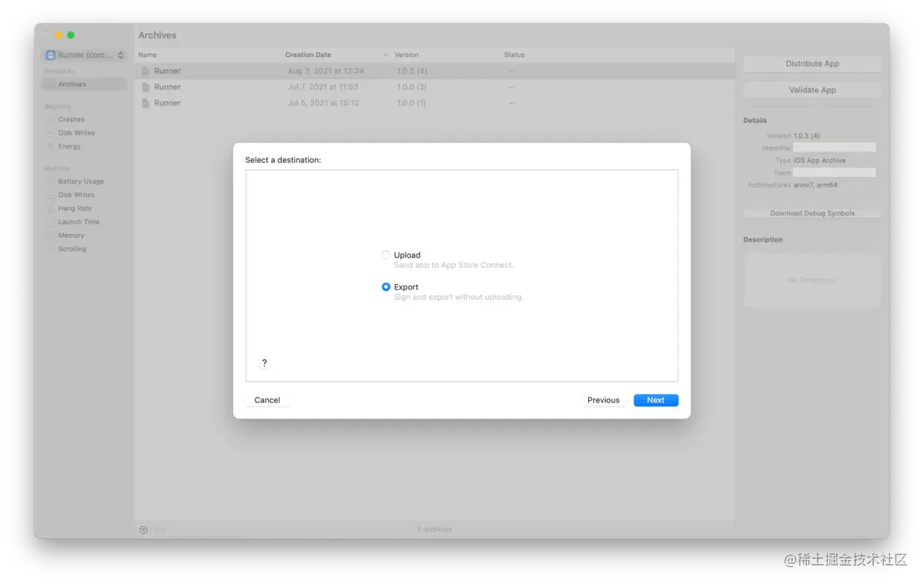The height and width of the screenshot is (584, 924).
Task: Select the Export radio option
Action: 386,287
